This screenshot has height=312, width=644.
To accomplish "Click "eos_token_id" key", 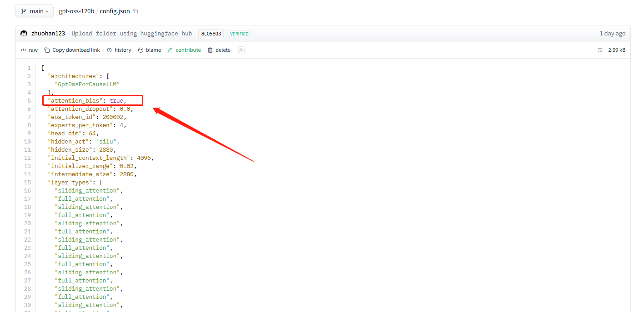I will [x=71, y=117].
